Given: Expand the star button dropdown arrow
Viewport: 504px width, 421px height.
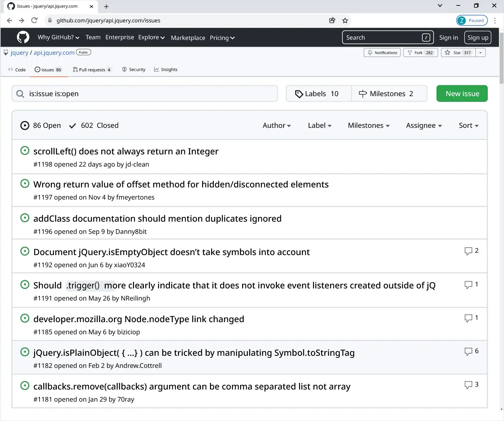Looking at the screenshot, I should pos(480,52).
